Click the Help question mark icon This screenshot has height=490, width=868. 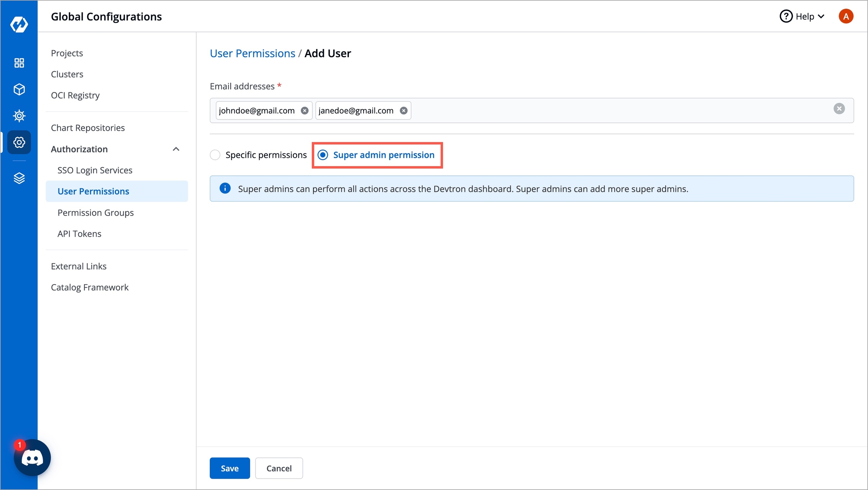(786, 16)
